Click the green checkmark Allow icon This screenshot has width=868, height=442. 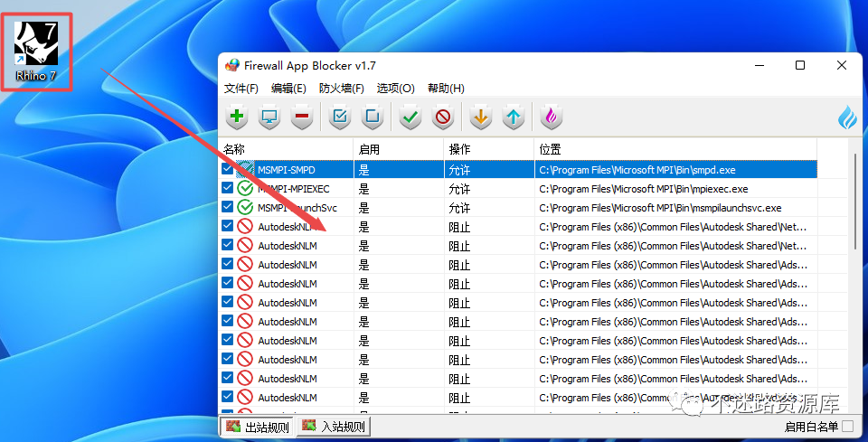pyautogui.click(x=410, y=117)
